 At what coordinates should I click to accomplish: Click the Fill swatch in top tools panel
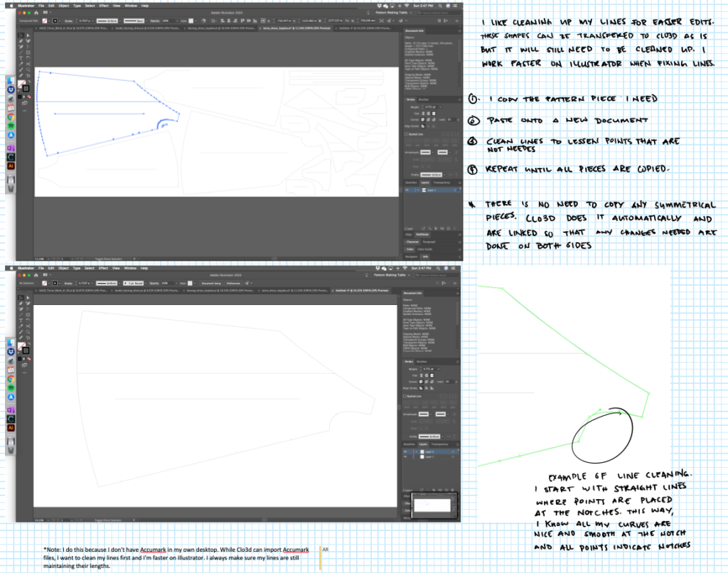(x=22, y=84)
